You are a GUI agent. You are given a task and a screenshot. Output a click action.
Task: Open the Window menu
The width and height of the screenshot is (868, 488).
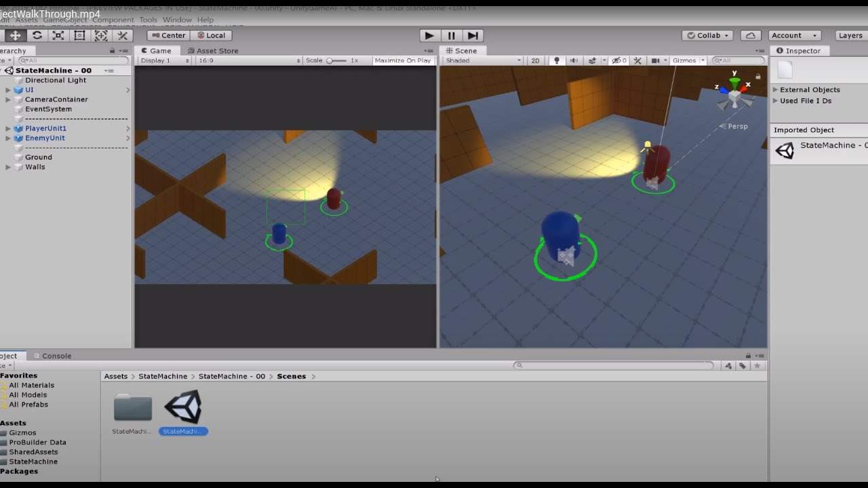177,20
